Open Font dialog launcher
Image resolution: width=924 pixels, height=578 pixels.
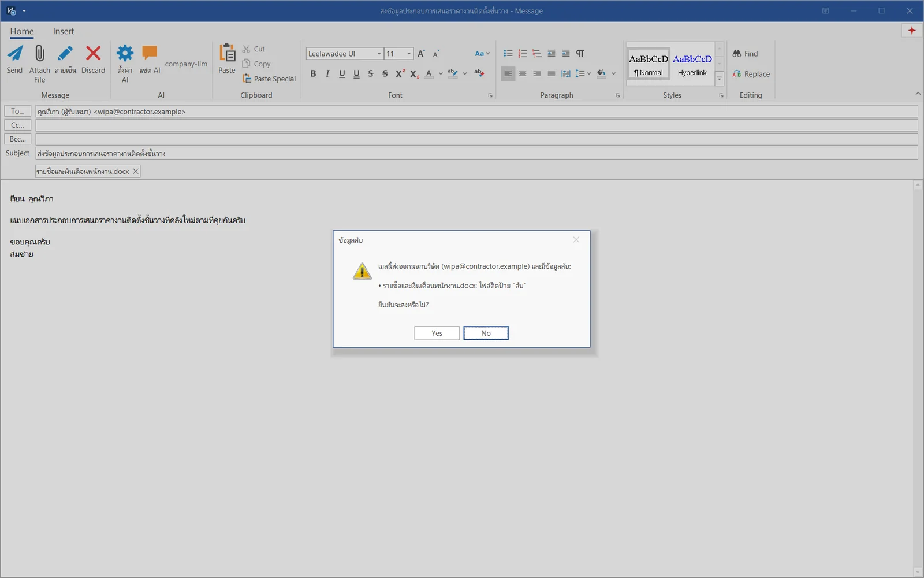490,95
